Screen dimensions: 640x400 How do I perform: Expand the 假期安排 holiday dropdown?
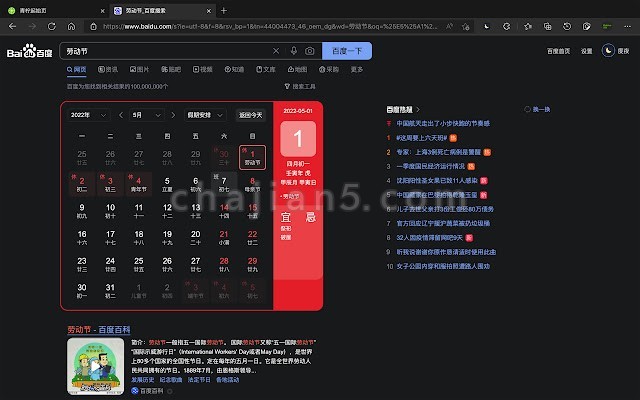206,115
